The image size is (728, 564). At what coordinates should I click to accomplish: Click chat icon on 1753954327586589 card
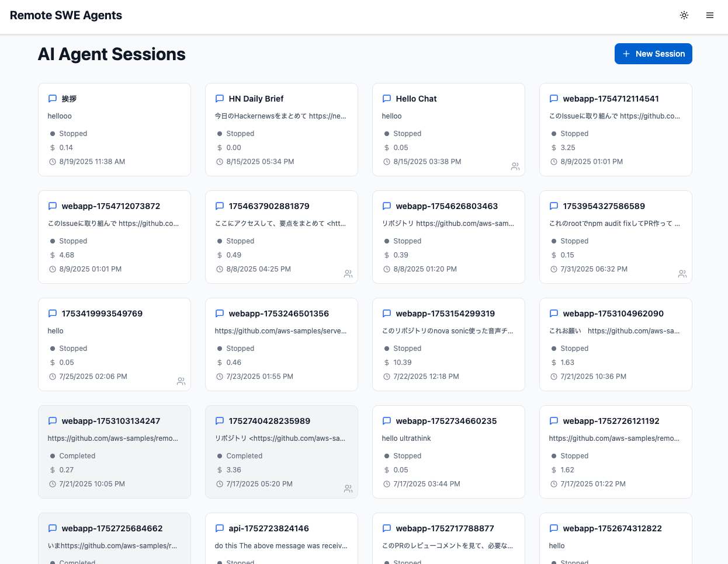tap(554, 206)
